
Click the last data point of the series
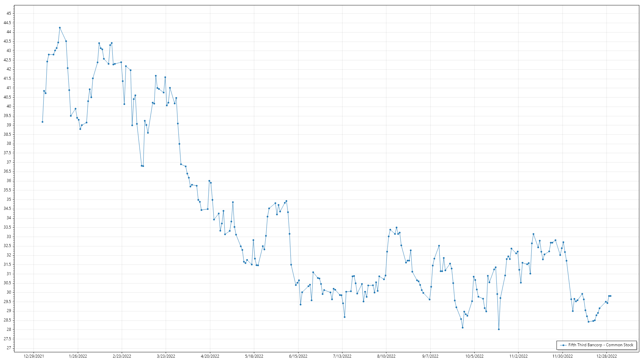click(x=610, y=296)
